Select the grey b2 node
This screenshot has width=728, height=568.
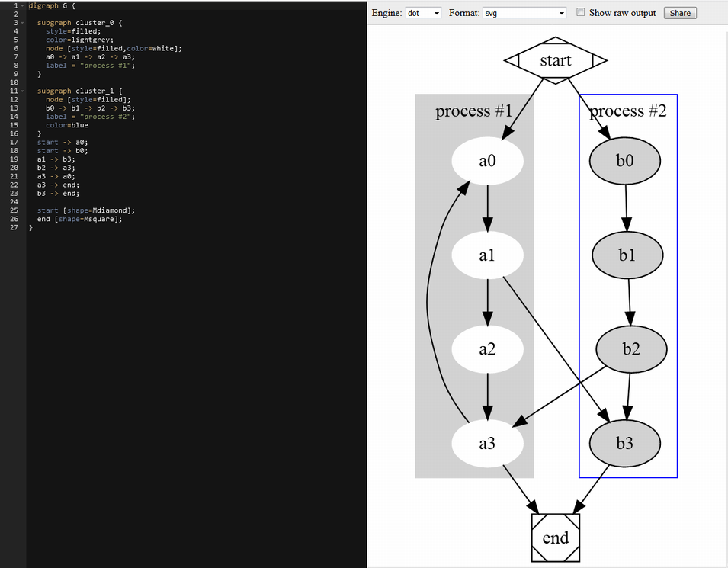coord(630,349)
